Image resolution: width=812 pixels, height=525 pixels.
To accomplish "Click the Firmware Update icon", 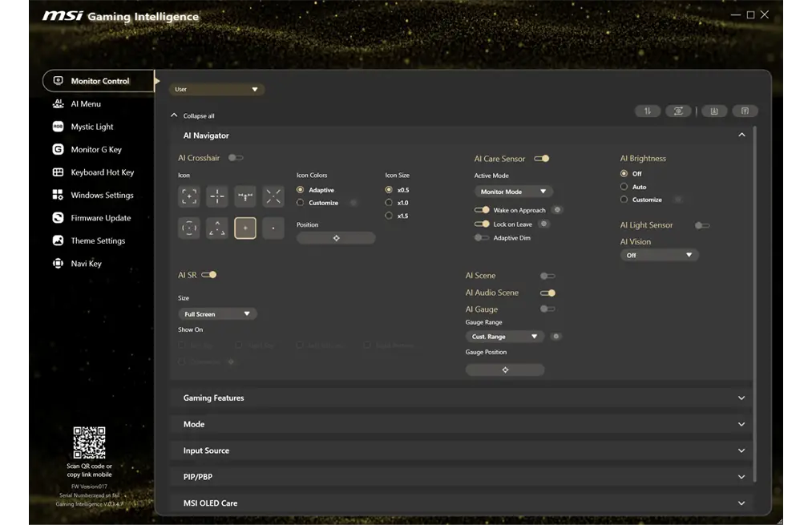I will click(58, 217).
